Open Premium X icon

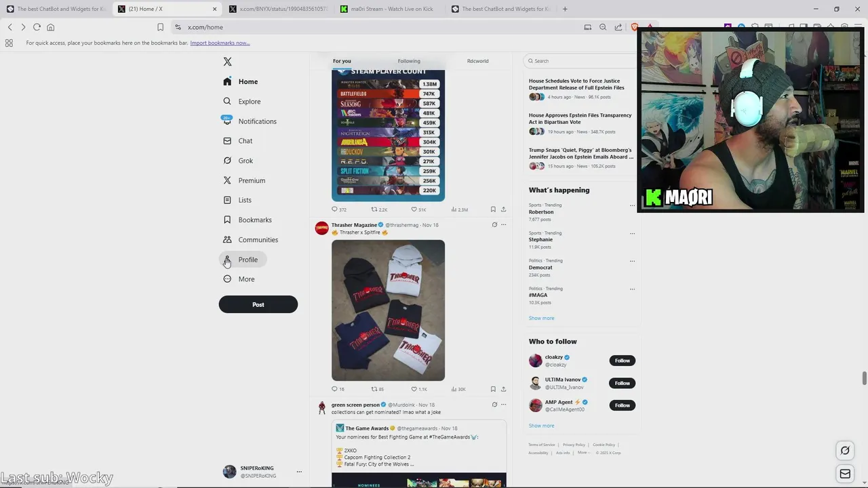pyautogui.click(x=227, y=180)
